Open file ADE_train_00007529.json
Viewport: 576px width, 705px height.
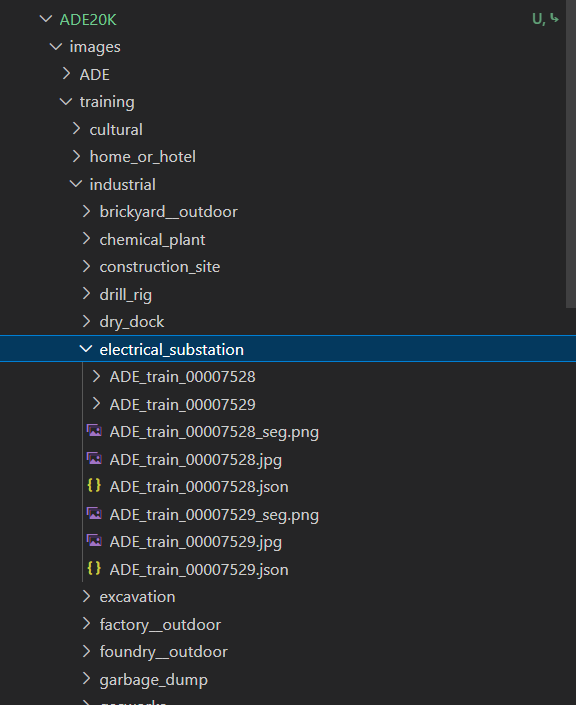pyautogui.click(x=199, y=570)
